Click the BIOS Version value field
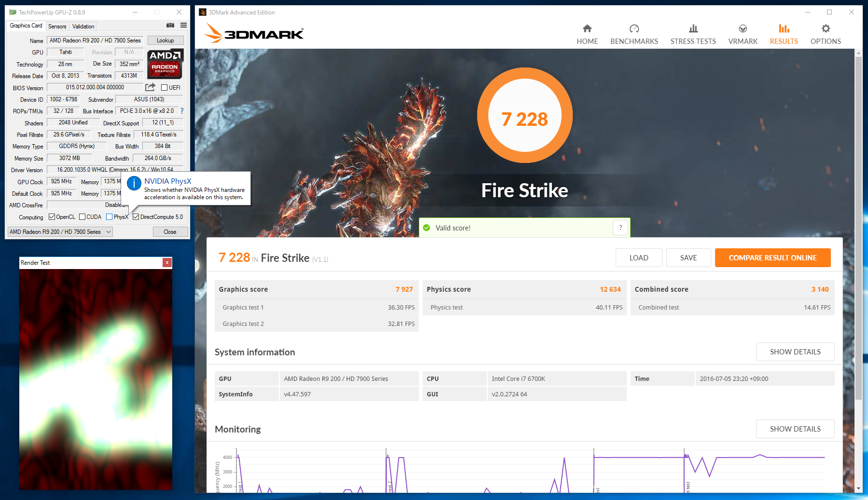The image size is (868, 500). pyautogui.click(x=95, y=87)
